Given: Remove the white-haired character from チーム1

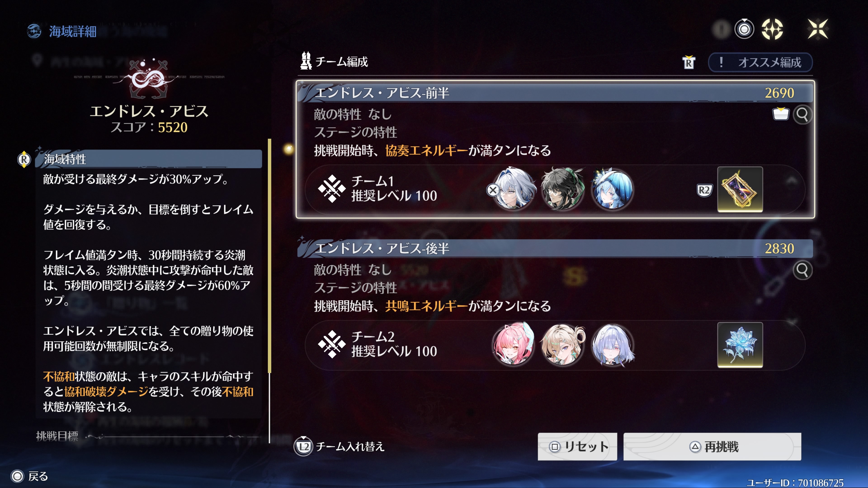Looking at the screenshot, I should [x=493, y=190].
